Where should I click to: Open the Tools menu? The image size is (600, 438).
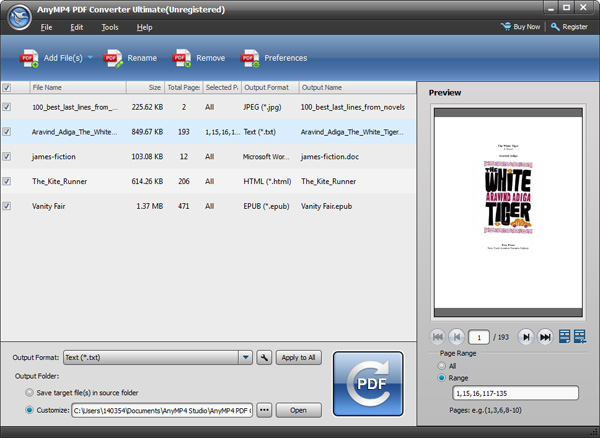click(x=110, y=27)
